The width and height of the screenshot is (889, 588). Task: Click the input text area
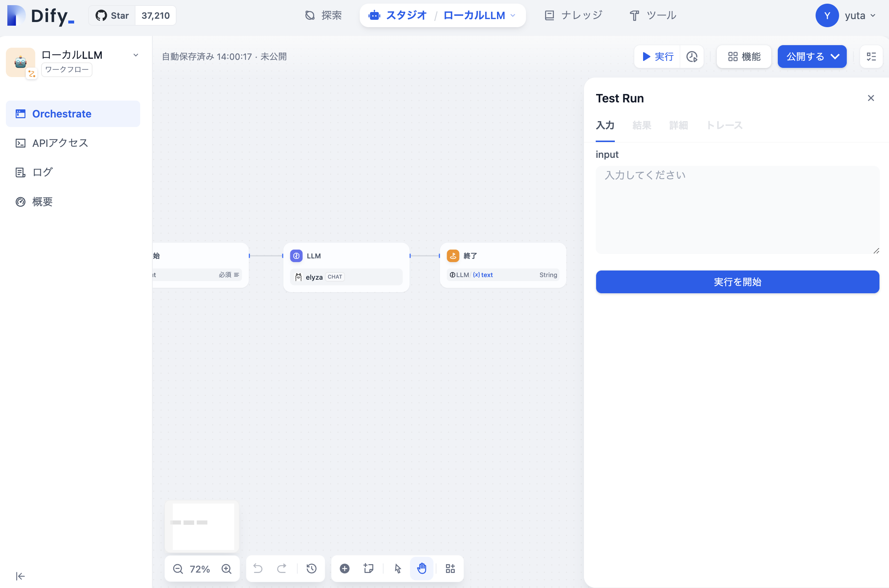coord(737,210)
